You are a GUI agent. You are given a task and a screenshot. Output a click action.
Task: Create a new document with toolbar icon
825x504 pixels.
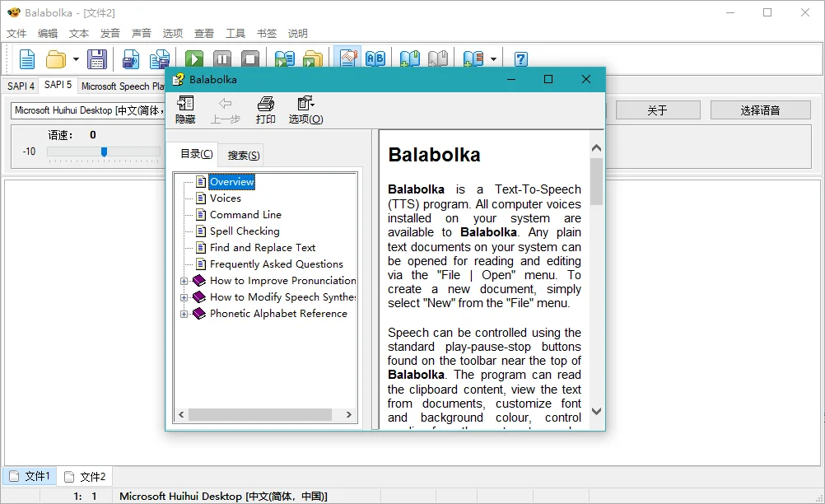(27, 59)
